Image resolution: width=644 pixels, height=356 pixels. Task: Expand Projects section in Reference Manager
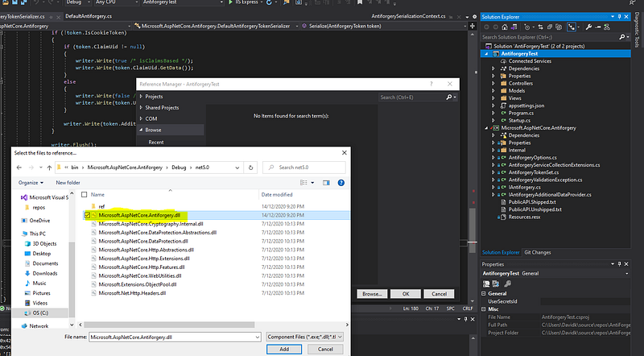click(141, 97)
